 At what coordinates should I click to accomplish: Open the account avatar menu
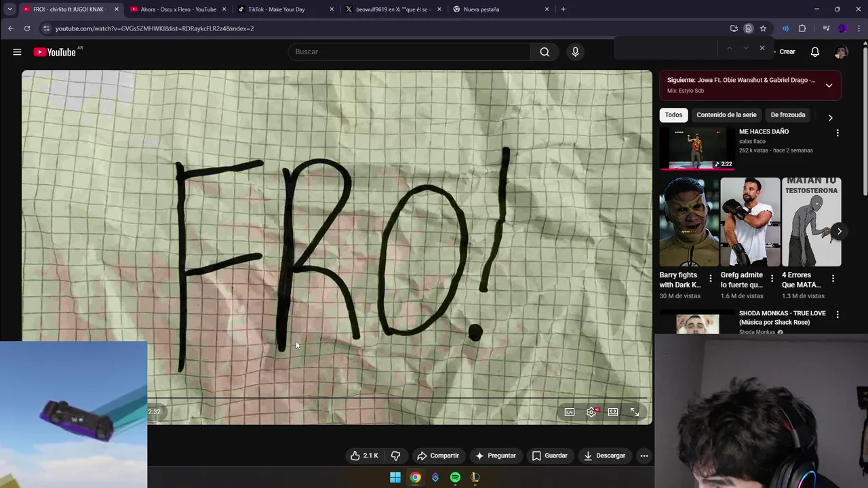pos(841,52)
